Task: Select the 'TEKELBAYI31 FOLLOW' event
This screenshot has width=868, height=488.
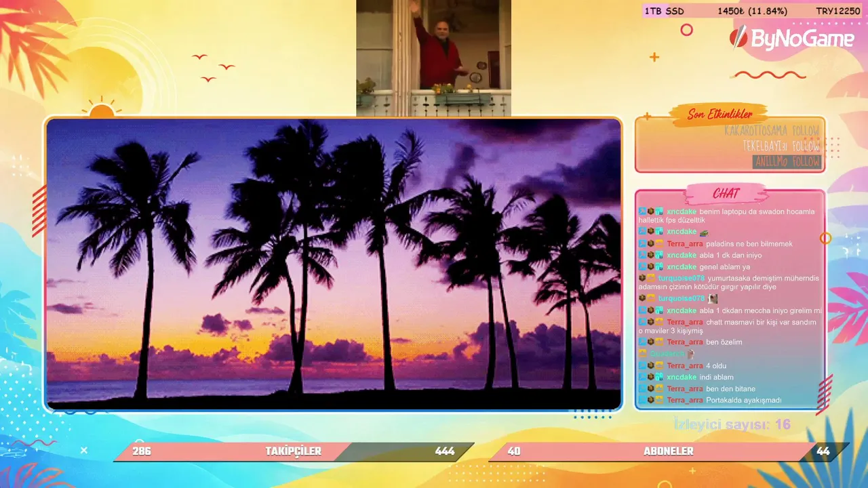Action: pos(781,146)
